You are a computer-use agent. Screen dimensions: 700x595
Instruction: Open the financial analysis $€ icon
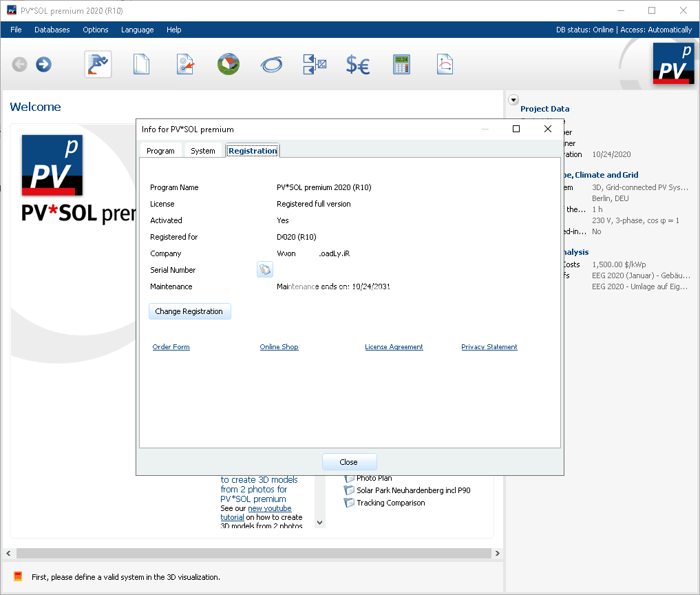point(358,65)
